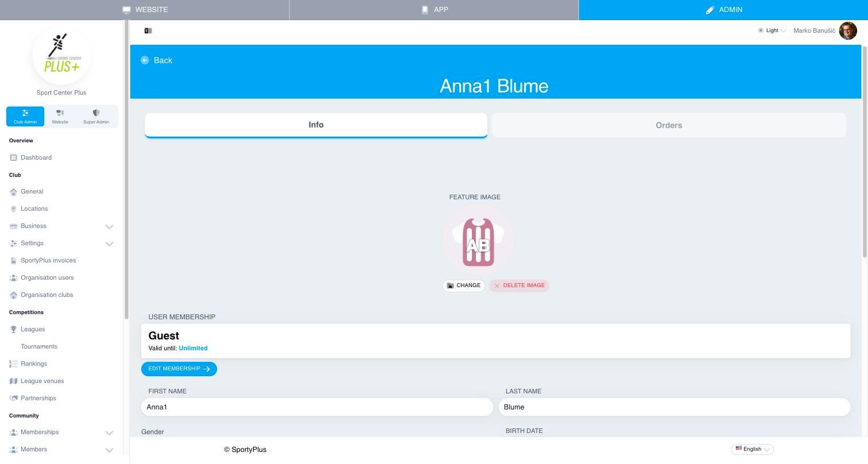
Task: Click the sidebar collapse icon
Action: (x=148, y=30)
